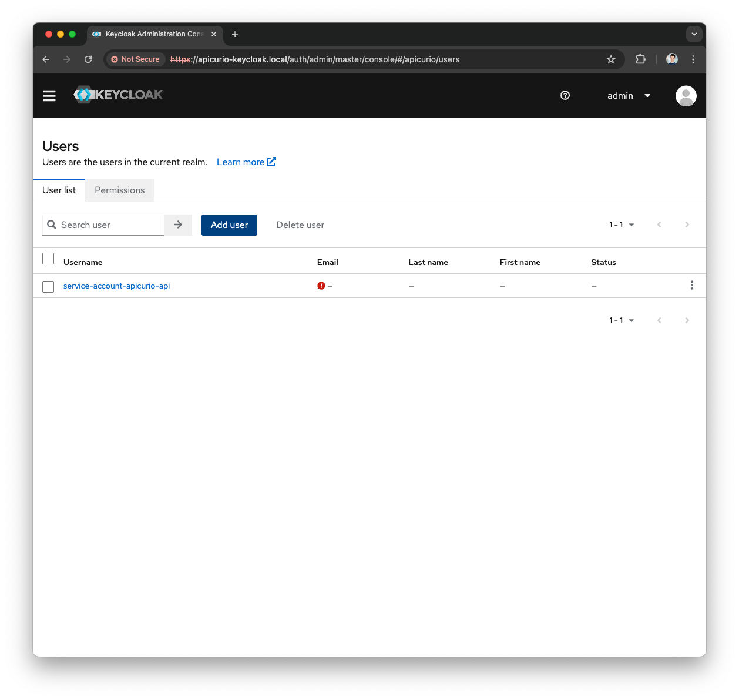The image size is (739, 700).
Task: Open the help icon in the header
Action: point(565,95)
